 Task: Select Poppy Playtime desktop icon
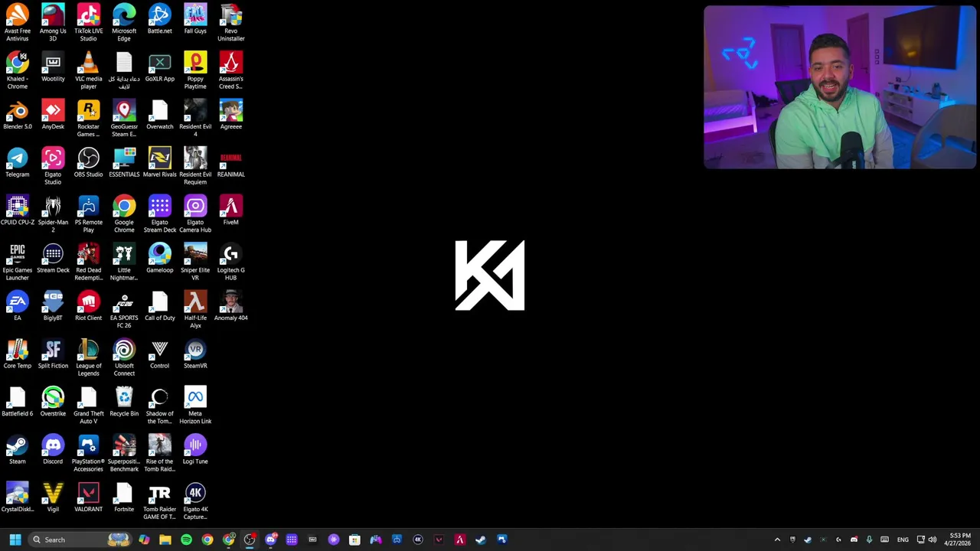(195, 70)
